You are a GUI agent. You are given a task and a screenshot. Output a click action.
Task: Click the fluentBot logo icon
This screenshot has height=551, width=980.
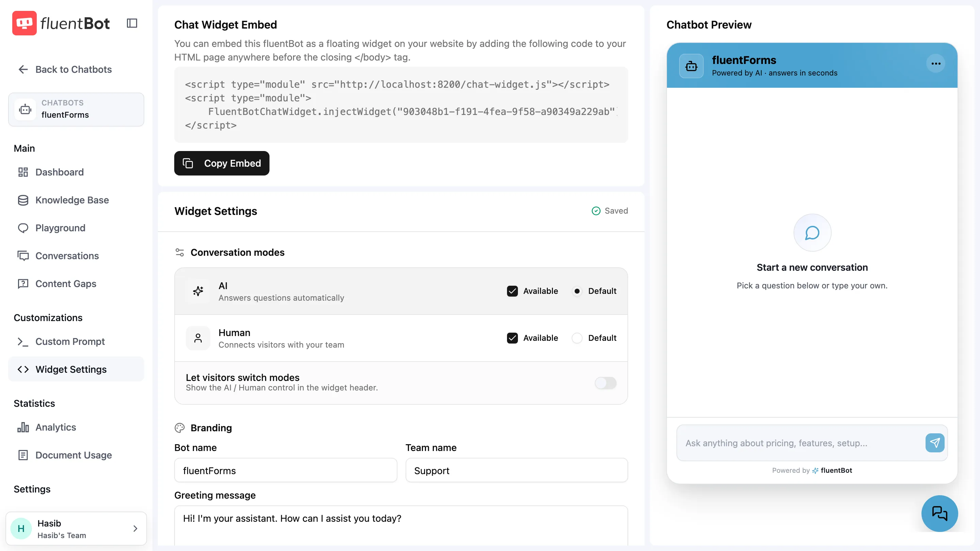pyautogui.click(x=24, y=23)
